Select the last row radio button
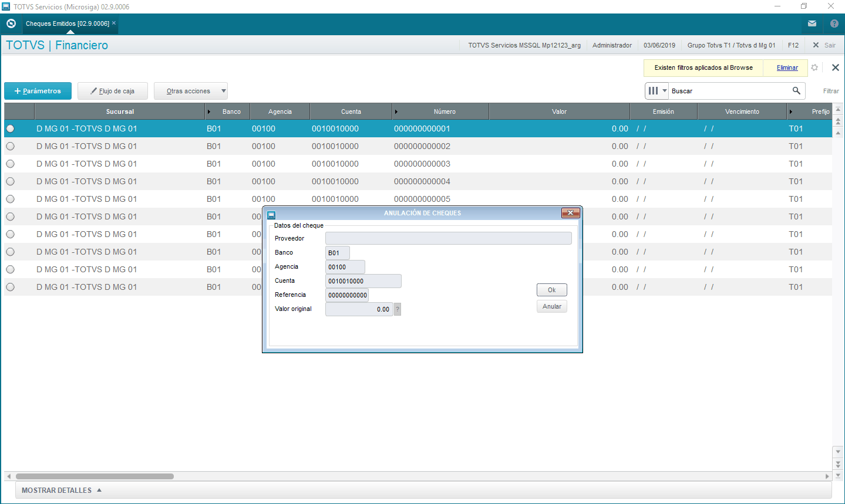 click(x=10, y=287)
